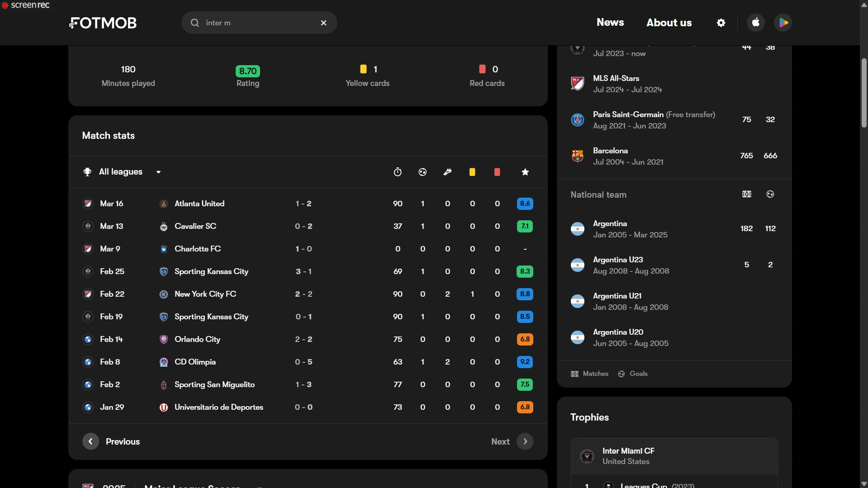The image size is (868, 488).
Task: Click the page vertical scrollbar thumb
Action: (864, 93)
